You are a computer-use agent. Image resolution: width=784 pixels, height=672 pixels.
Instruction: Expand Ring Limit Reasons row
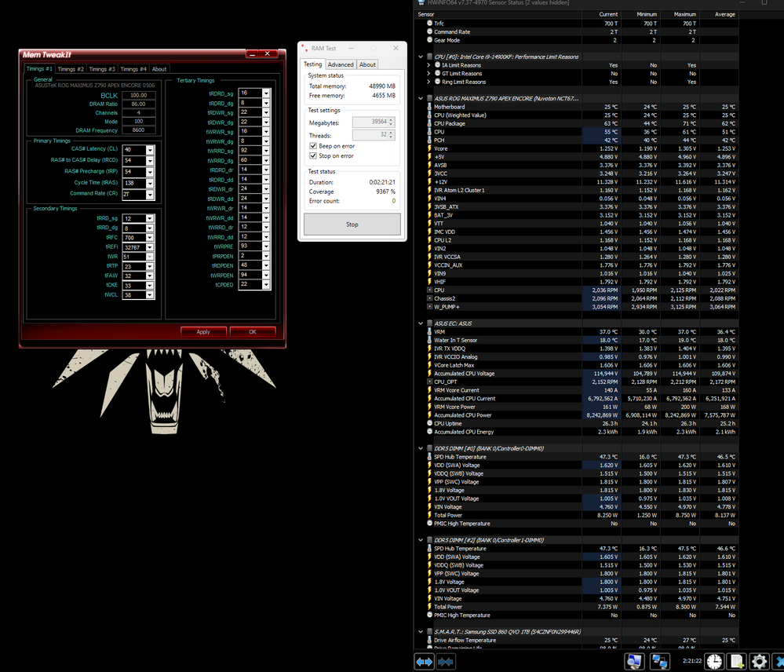click(428, 82)
